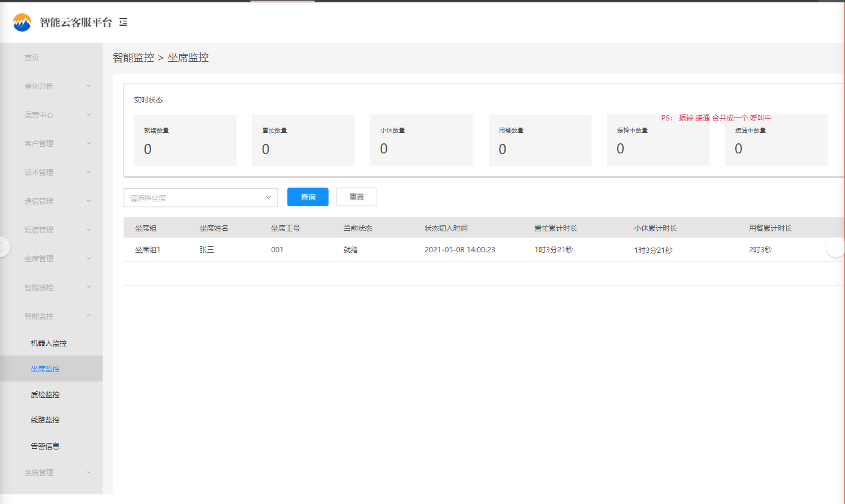Expand the 运营中心 menu
845x504 pixels.
(x=52, y=115)
